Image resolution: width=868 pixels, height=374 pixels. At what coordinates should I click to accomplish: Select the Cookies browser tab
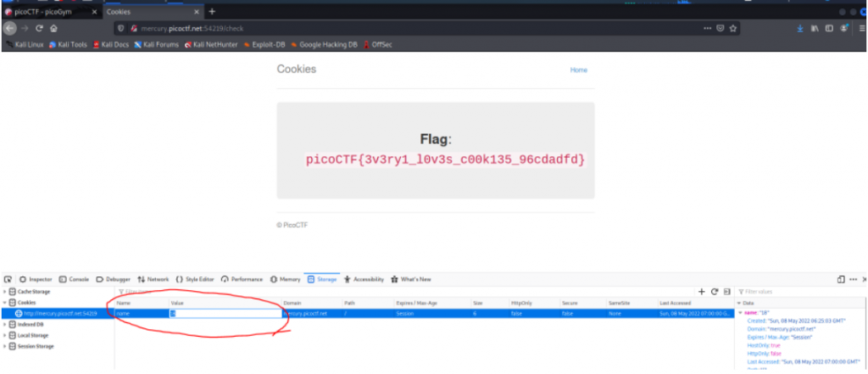click(x=153, y=12)
